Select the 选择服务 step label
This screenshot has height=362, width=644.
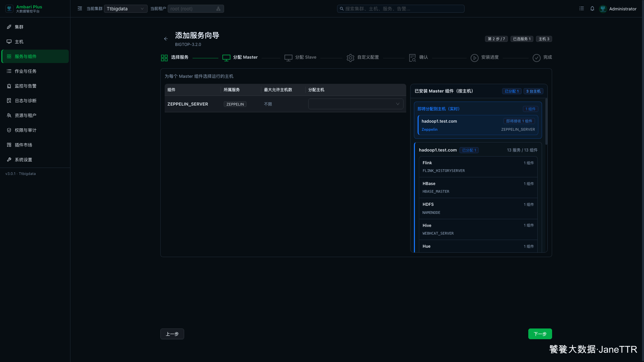(180, 57)
